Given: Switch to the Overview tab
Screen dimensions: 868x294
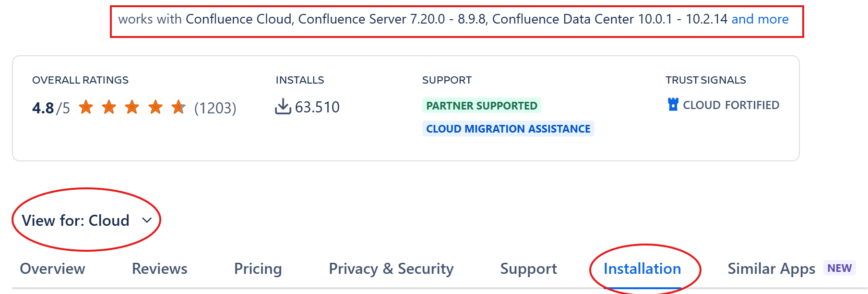Looking at the screenshot, I should click(52, 269).
